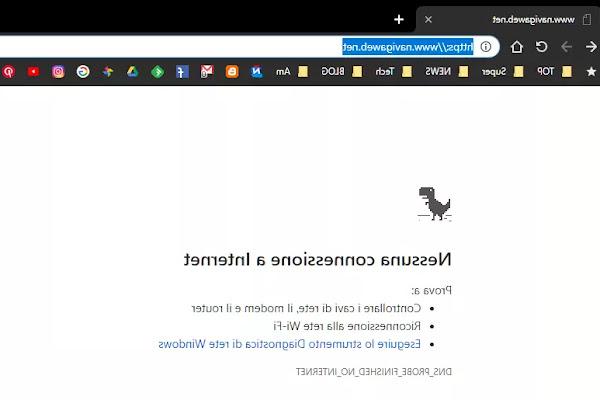Reload the page with the refresh icon
The image size is (600, 400).
(541, 47)
